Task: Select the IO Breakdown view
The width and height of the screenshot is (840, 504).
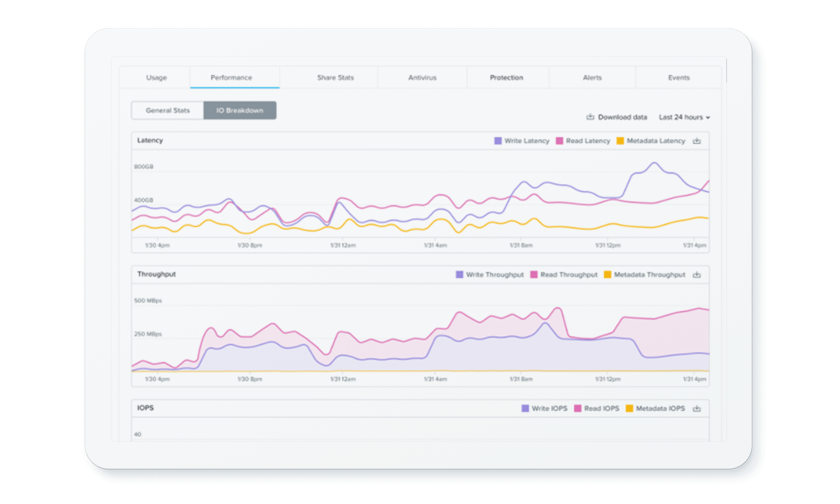Action: [240, 110]
